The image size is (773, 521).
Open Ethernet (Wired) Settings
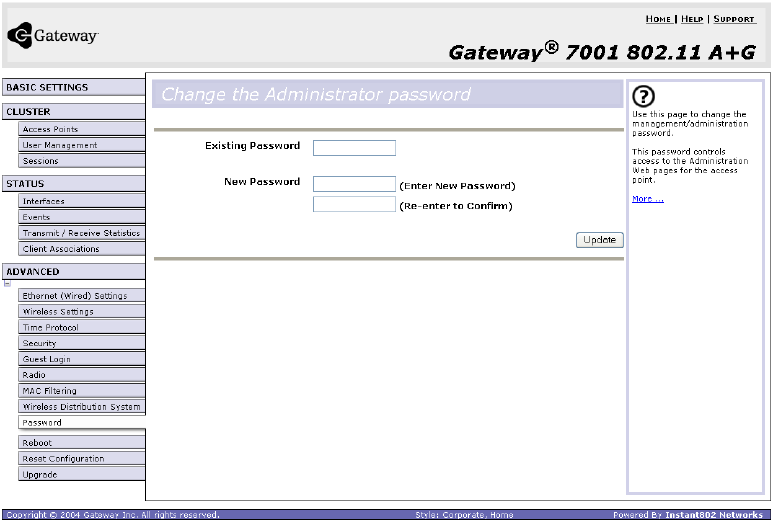(x=82, y=296)
